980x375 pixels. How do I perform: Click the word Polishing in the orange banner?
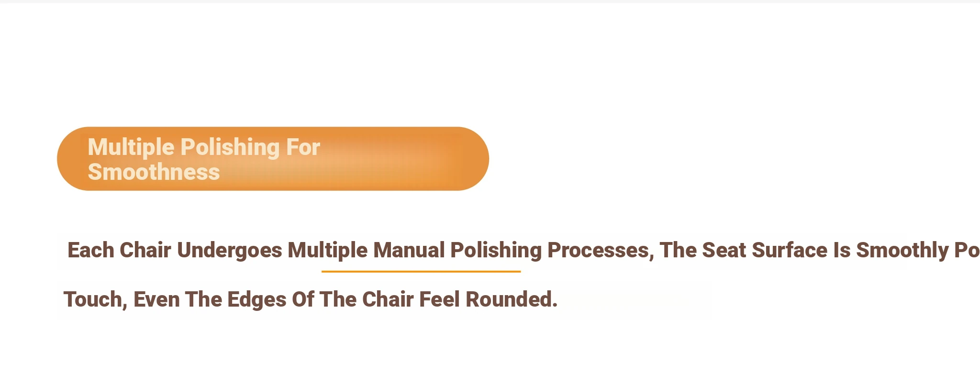pos(230,147)
